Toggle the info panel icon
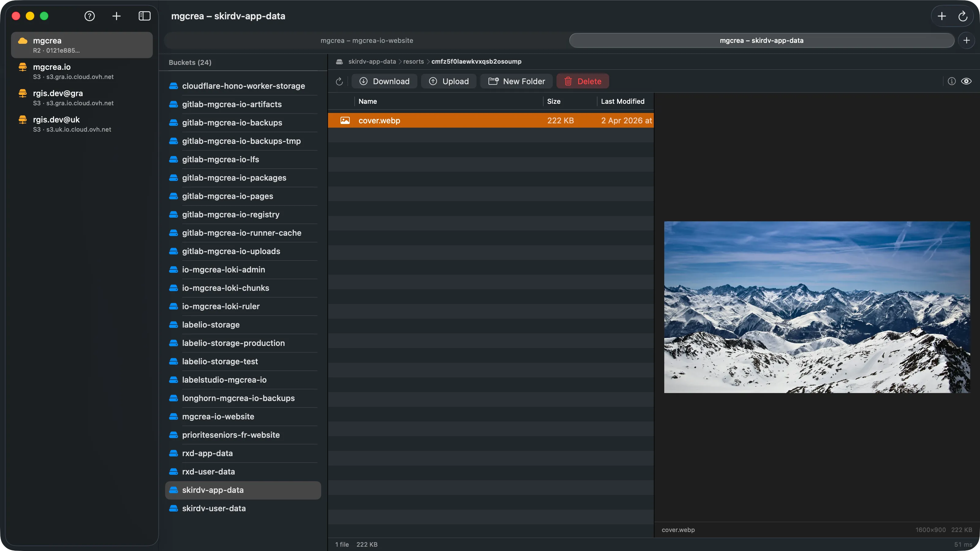This screenshot has width=980, height=551. 952,81
